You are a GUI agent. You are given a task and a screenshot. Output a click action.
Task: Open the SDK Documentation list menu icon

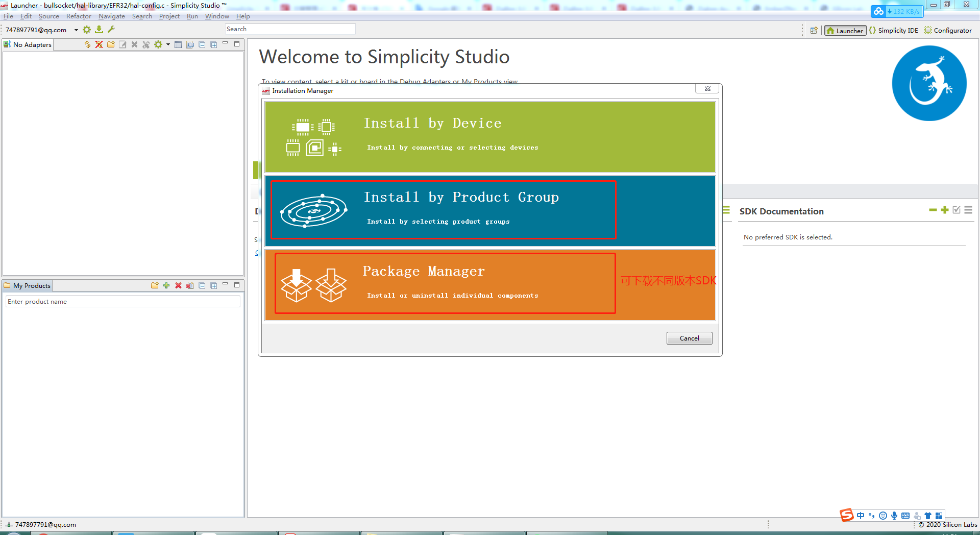[x=968, y=210]
